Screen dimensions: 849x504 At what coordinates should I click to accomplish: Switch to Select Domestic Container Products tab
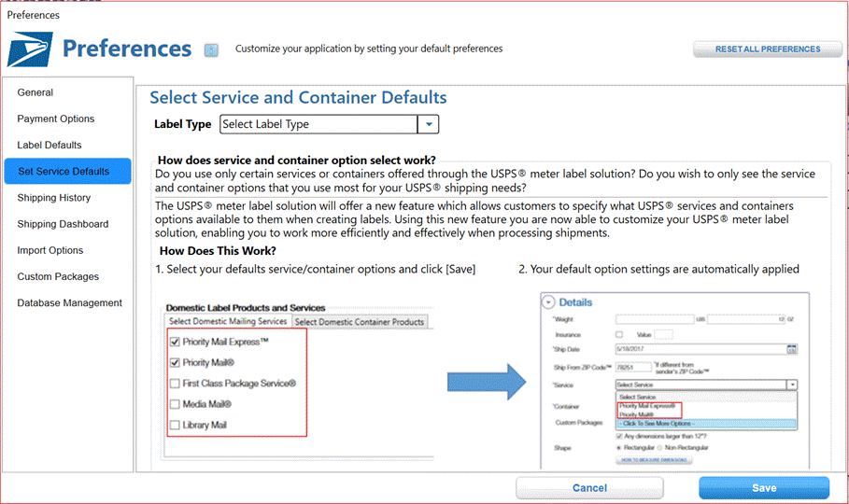(360, 322)
